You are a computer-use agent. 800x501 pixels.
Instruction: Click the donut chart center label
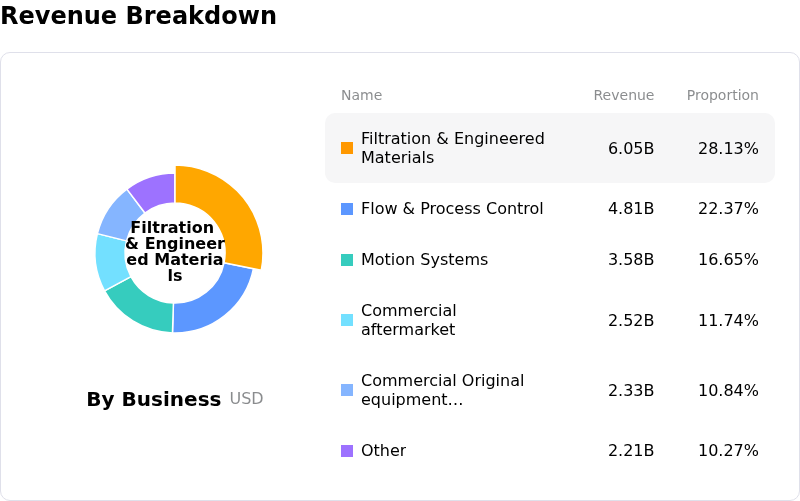175,251
